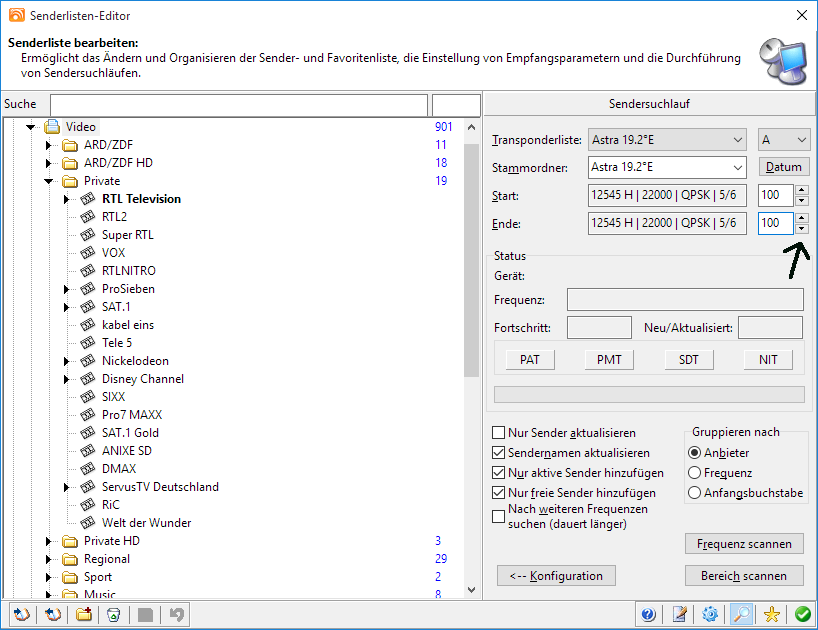Screen dimensions: 818x630
Task: Select Frequenz grouping radio button
Action: pyautogui.click(x=694, y=472)
